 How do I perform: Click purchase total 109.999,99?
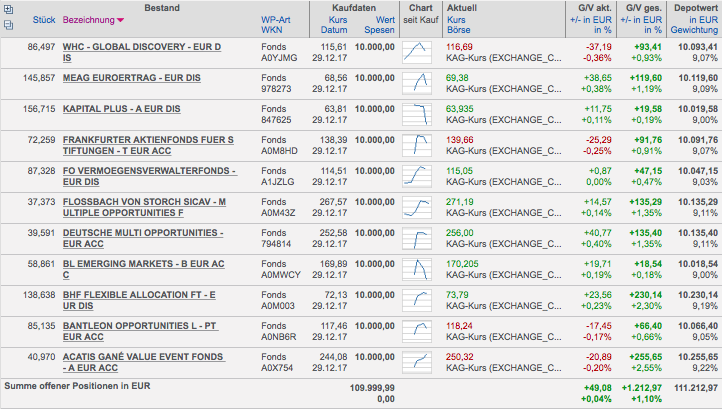click(x=372, y=388)
